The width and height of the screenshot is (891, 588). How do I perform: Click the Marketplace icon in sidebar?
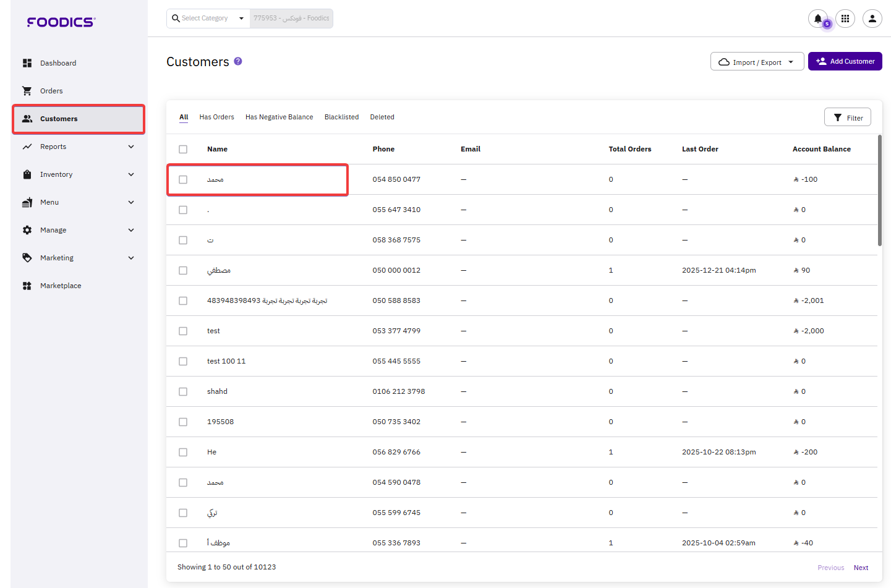27,286
